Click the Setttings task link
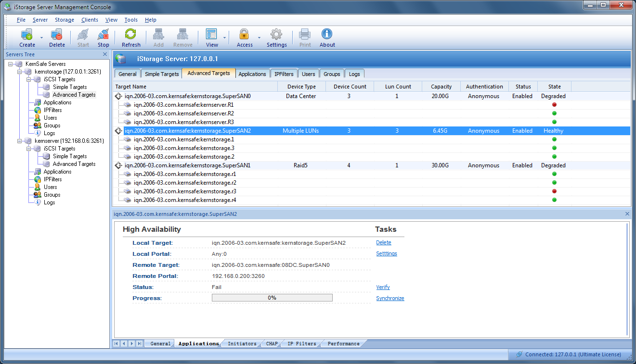 click(387, 254)
